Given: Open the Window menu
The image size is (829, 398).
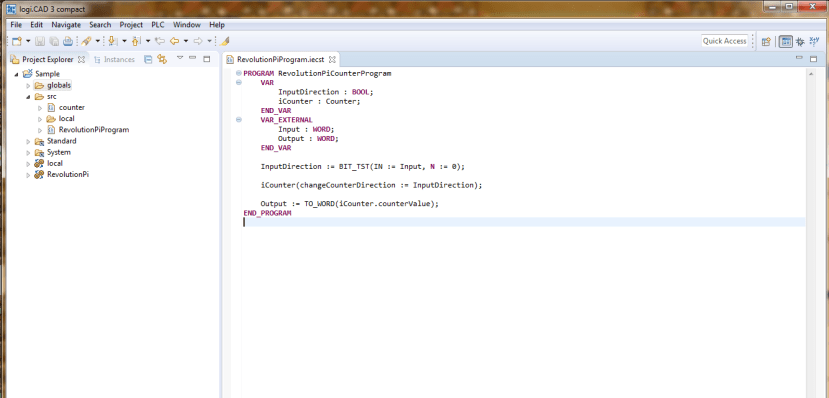Looking at the screenshot, I should [x=187, y=25].
